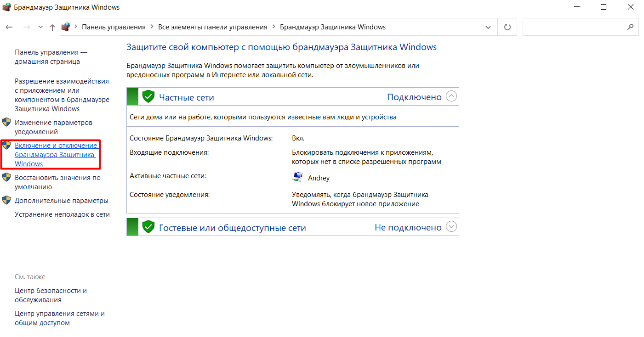This screenshot has height=337, width=644.
Task: Click the Активные частные сети label
Action: (168, 176)
